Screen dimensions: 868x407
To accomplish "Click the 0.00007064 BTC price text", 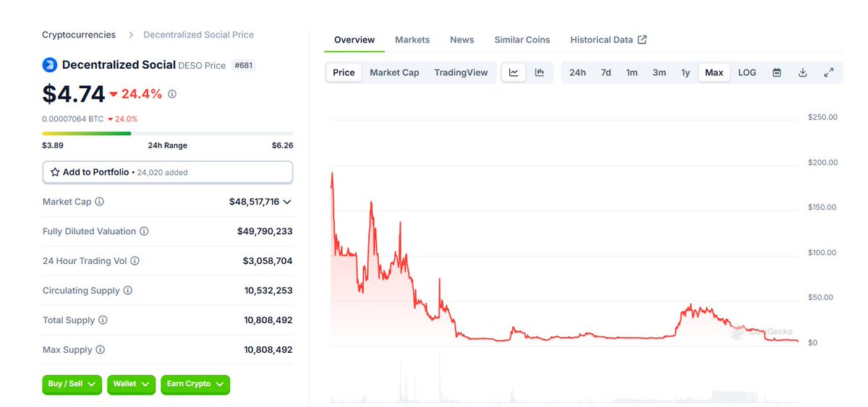I will (x=72, y=119).
